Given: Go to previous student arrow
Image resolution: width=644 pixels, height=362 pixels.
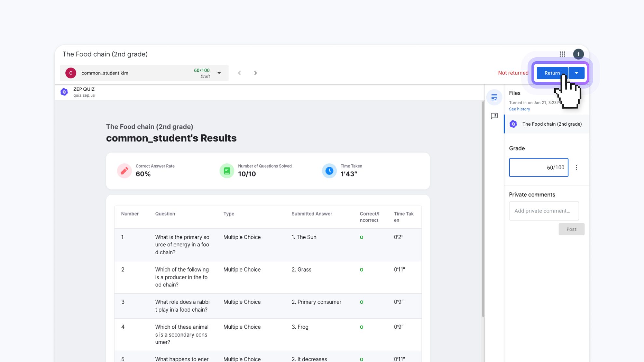Looking at the screenshot, I should coord(239,73).
